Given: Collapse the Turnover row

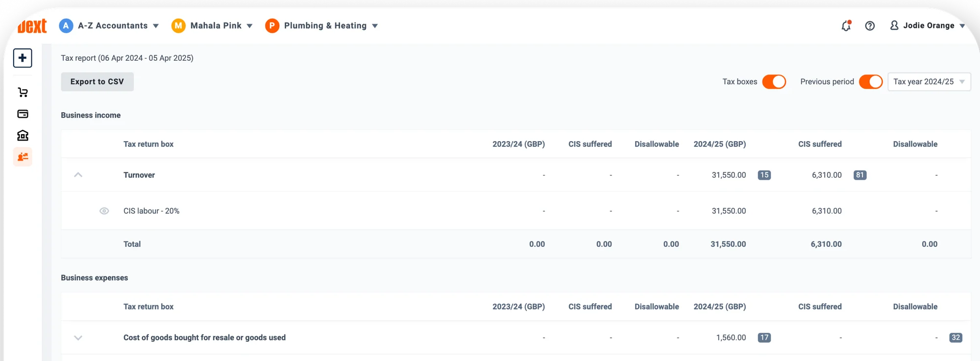Looking at the screenshot, I should [x=78, y=175].
